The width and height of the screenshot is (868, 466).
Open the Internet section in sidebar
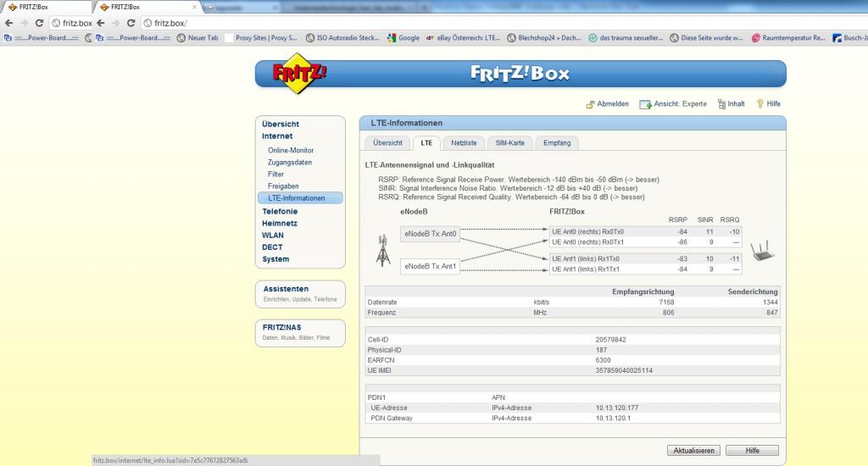(277, 136)
